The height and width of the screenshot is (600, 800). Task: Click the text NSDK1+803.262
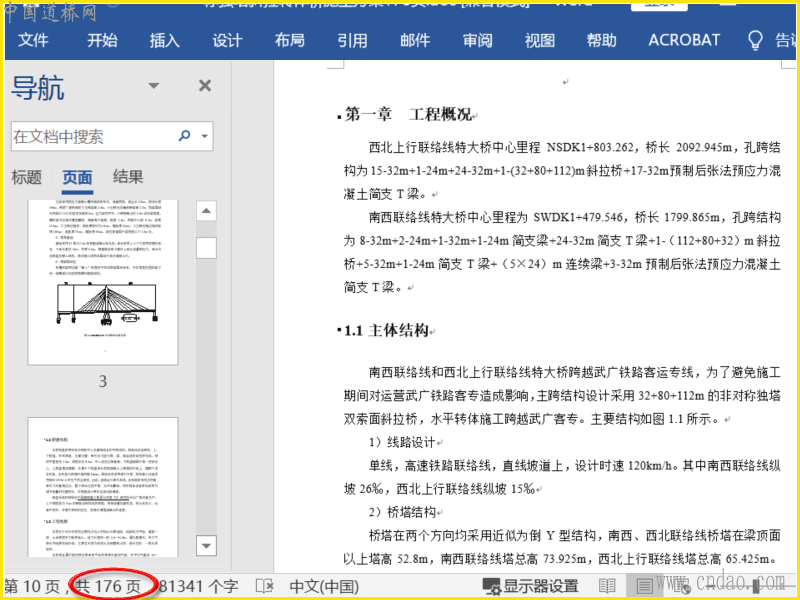pos(590,147)
